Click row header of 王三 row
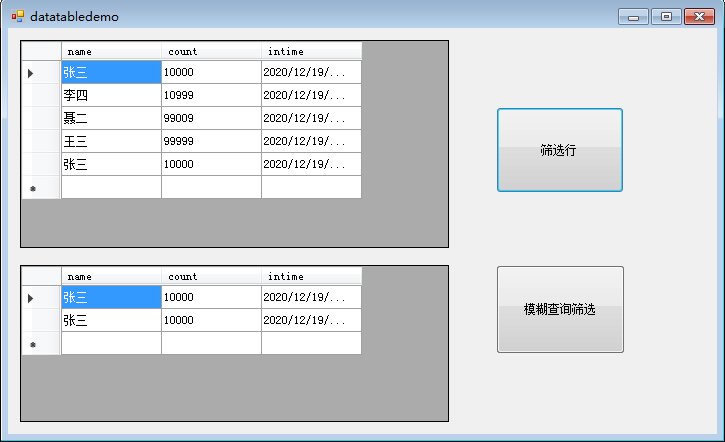 tap(41, 141)
